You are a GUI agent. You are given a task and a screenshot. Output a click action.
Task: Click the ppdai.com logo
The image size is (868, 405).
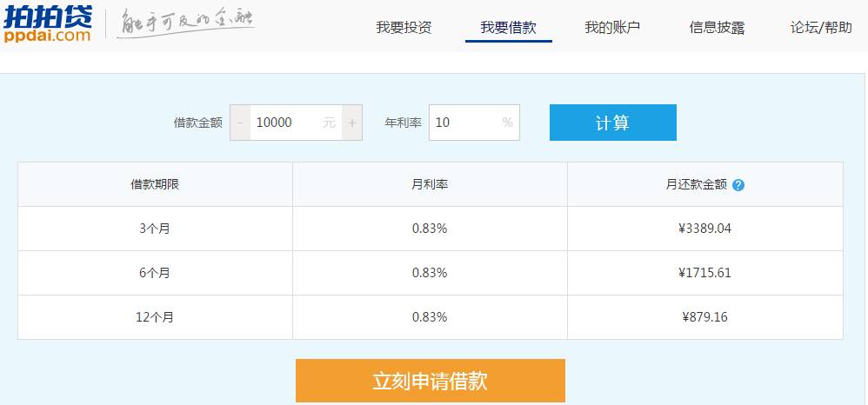pyautogui.click(x=48, y=25)
